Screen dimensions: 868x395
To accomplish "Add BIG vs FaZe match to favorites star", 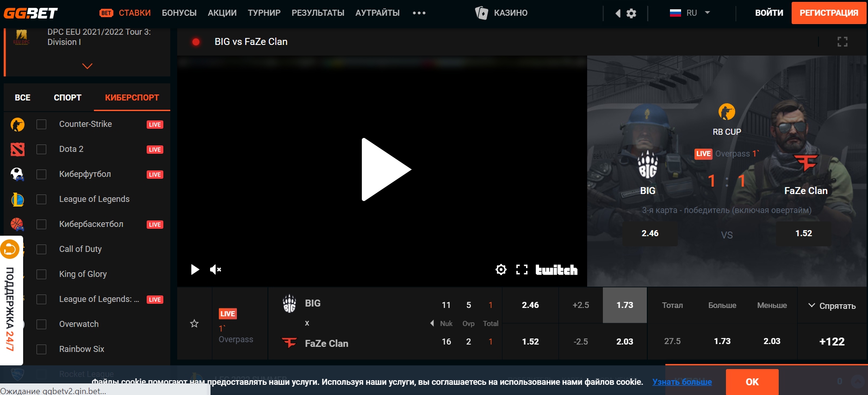I will point(194,324).
